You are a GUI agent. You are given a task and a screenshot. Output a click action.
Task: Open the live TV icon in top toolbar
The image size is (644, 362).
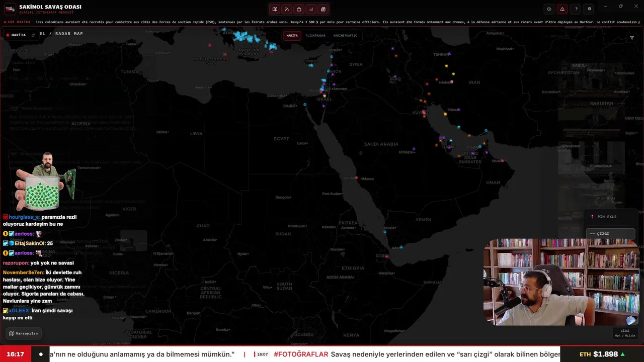[x=299, y=9]
